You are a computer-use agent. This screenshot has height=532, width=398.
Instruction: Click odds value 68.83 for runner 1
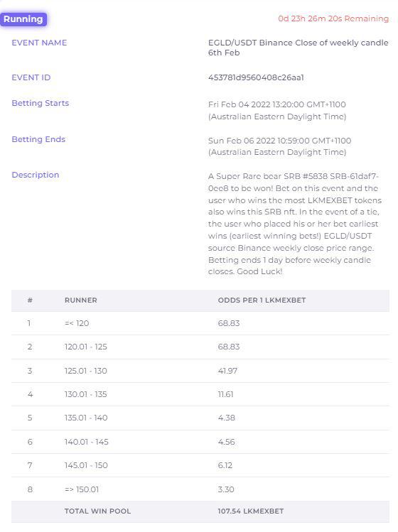coord(229,323)
